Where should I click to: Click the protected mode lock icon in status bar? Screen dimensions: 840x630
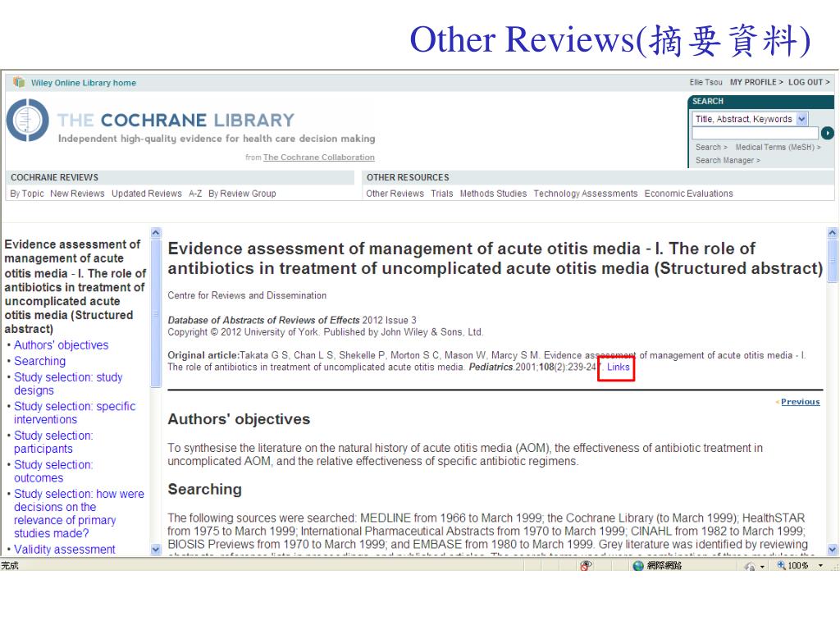click(x=750, y=566)
